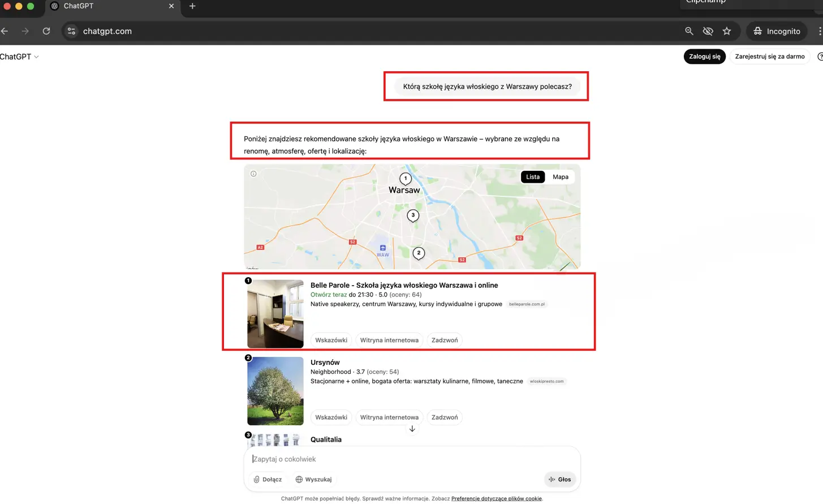Bookmark this page with the star icon
Viewport: 823px width, 504px height.
[727, 31]
